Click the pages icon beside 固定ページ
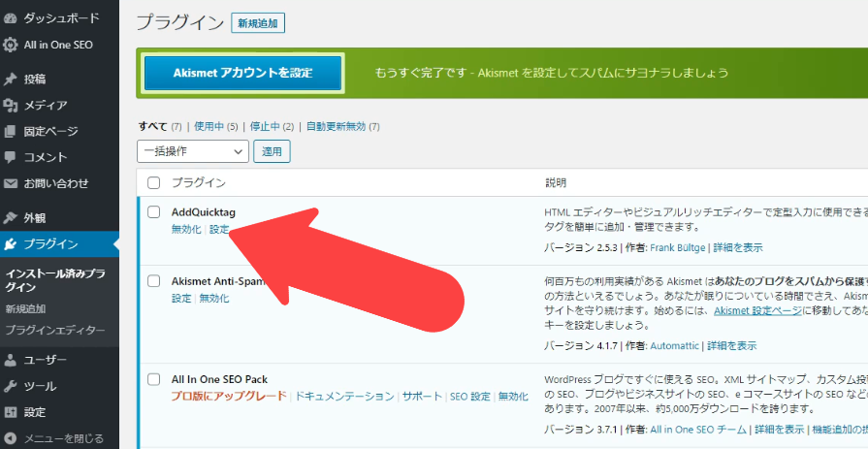The height and width of the screenshot is (449, 868). pos(10,131)
